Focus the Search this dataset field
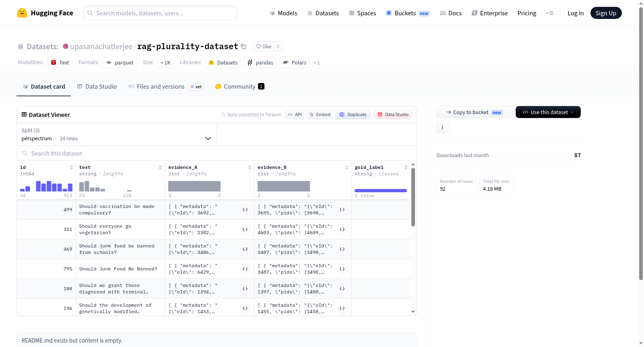This screenshot has height=347, width=644. (x=217, y=153)
